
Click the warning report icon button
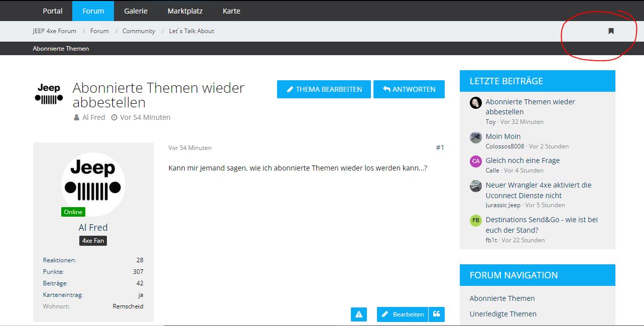tap(359, 314)
